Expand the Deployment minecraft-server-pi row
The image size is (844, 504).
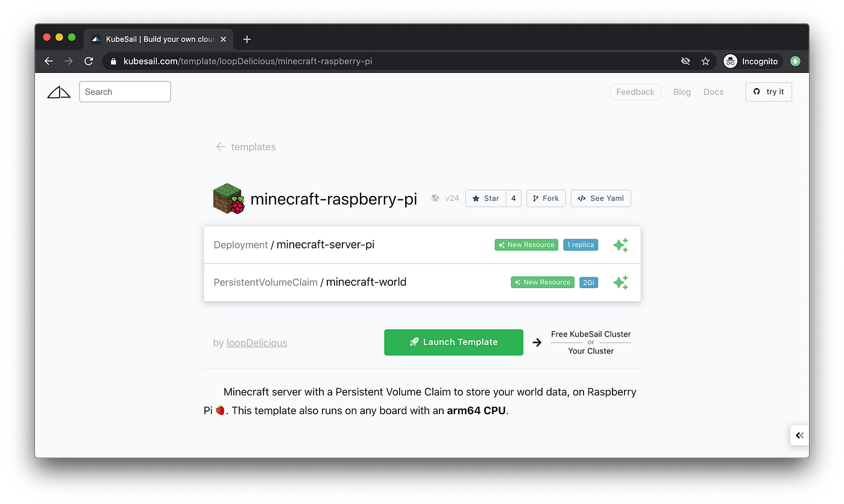coord(422,245)
